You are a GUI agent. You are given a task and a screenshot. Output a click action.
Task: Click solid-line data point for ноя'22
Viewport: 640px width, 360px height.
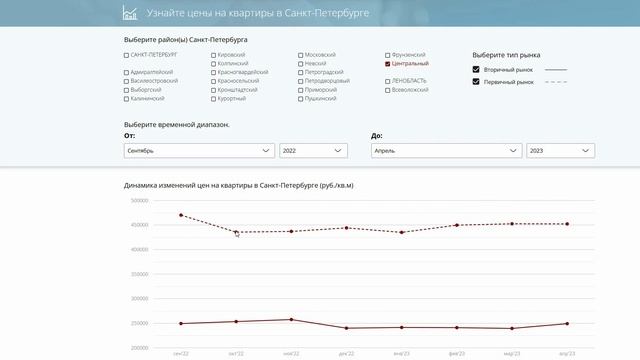tap(291, 320)
